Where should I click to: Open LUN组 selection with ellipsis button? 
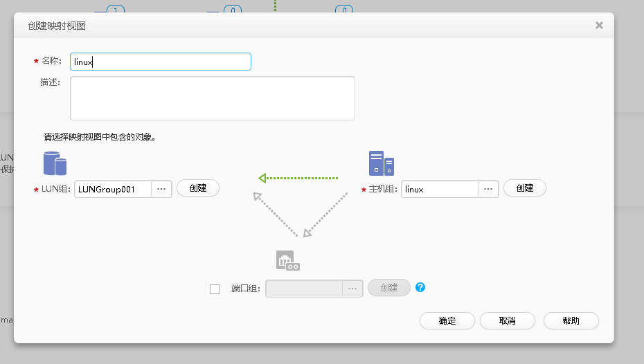[161, 189]
